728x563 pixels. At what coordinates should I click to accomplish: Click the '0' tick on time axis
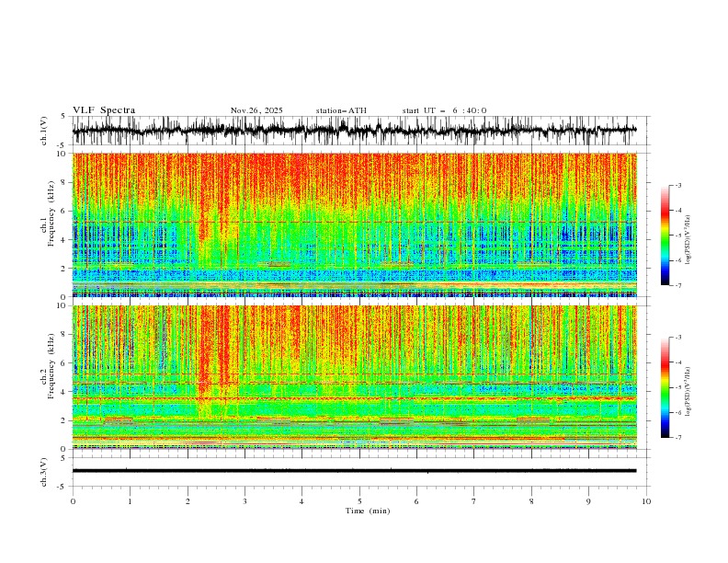coord(73,501)
